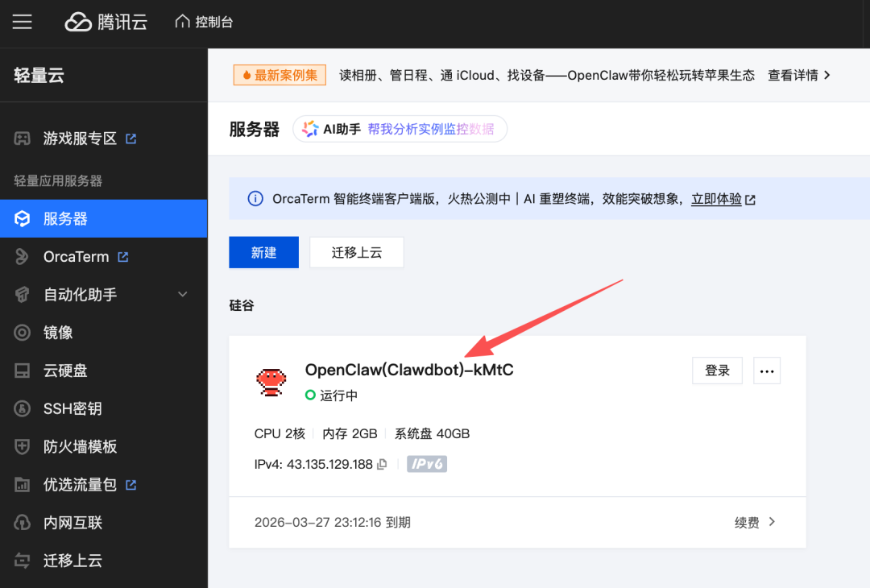Image resolution: width=870 pixels, height=588 pixels.
Task: Expand the 自动化助手 sidebar section
Action: pyautogui.click(x=182, y=295)
